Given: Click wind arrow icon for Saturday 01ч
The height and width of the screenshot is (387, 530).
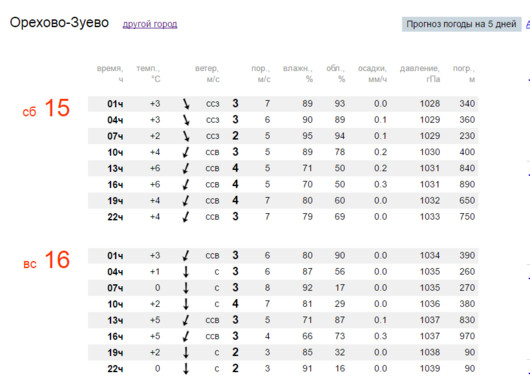Looking at the screenshot, I should pos(186,104).
